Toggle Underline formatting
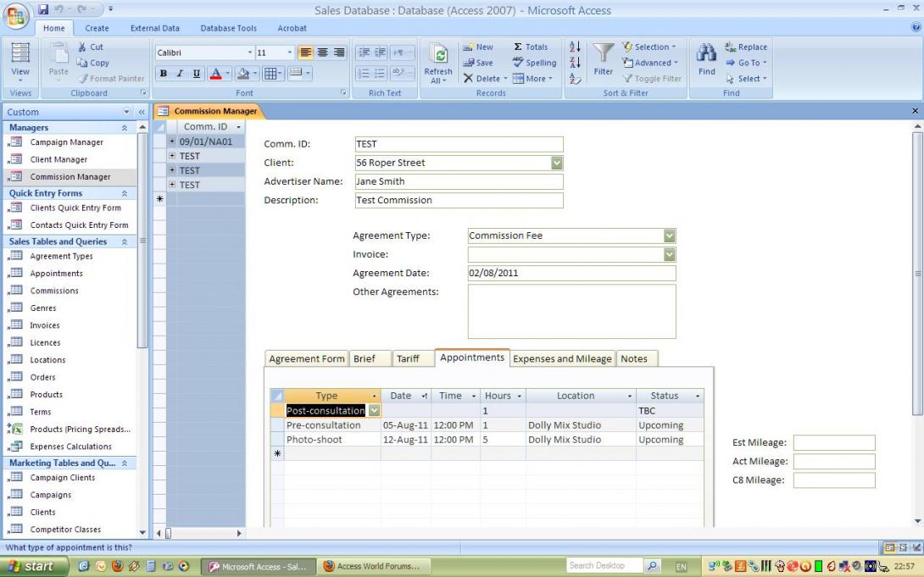 click(x=196, y=74)
